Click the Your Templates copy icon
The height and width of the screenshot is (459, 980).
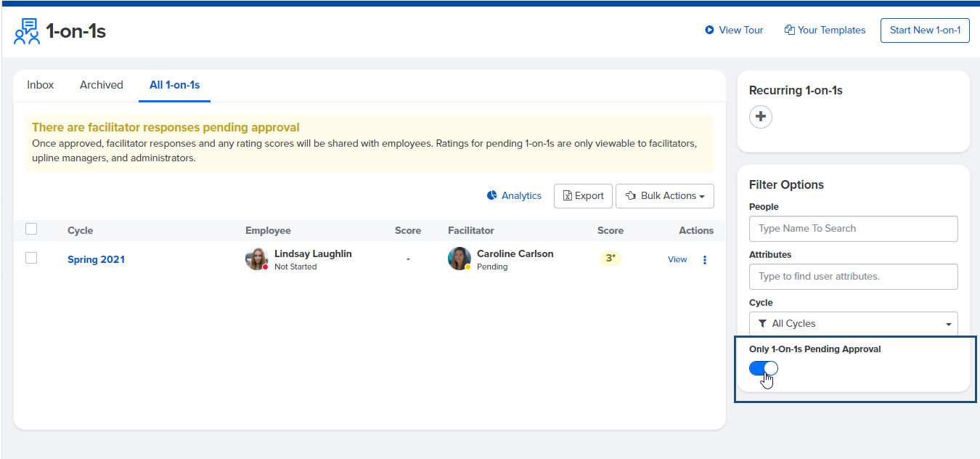(789, 31)
